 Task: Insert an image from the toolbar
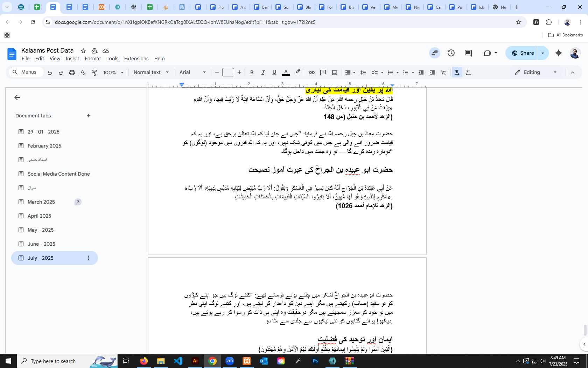point(335,73)
